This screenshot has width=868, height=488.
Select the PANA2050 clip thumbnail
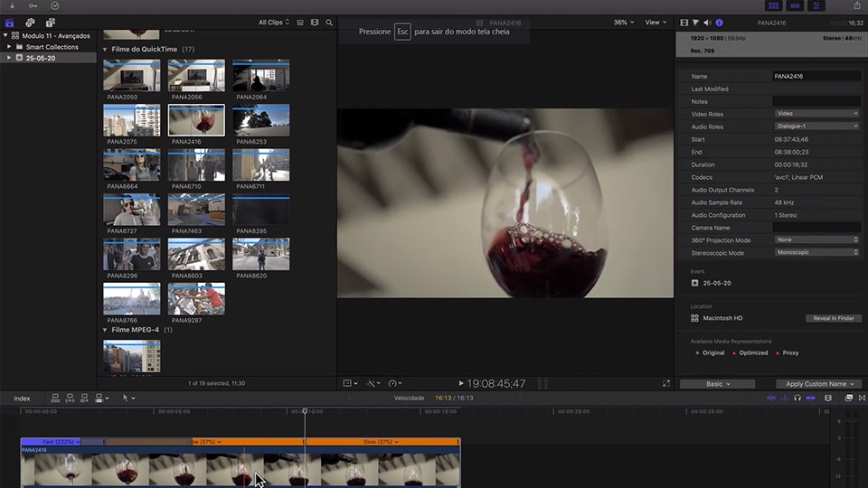coord(132,75)
